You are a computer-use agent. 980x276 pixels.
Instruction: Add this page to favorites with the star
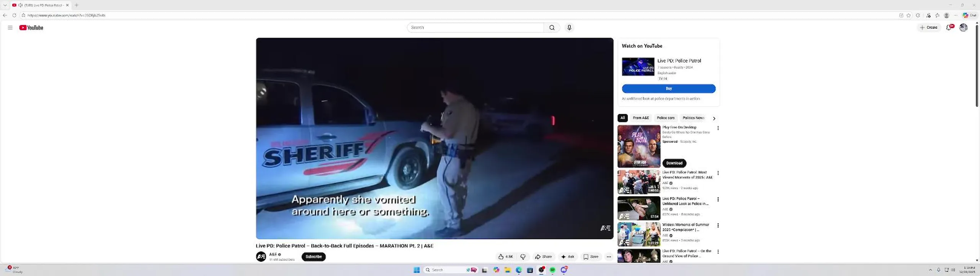[908, 15]
